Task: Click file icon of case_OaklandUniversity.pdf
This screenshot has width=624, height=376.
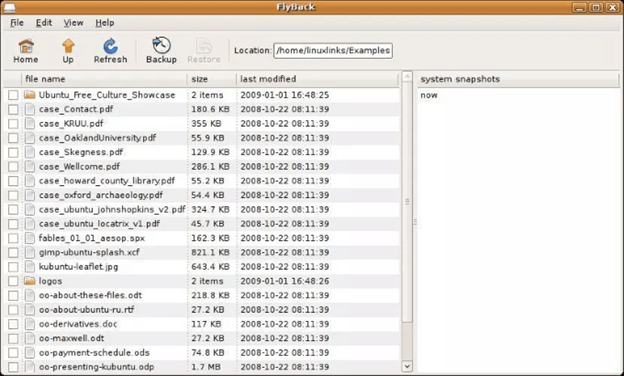Action: point(29,138)
